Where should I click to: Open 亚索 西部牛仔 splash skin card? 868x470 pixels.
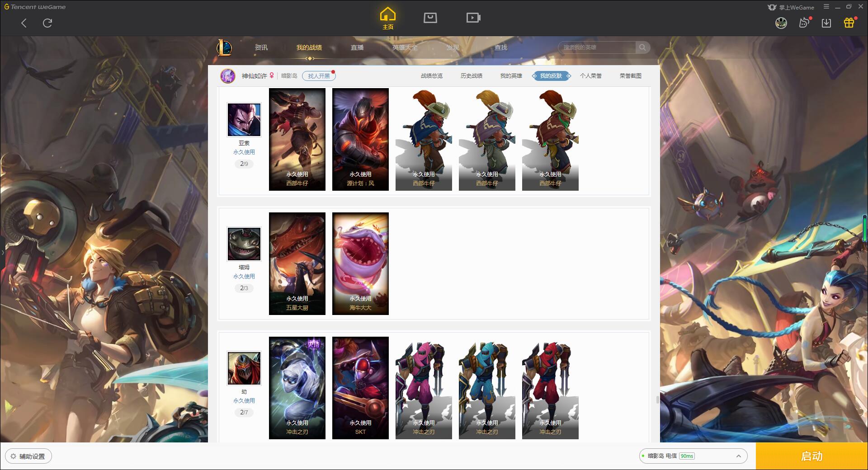(297, 139)
